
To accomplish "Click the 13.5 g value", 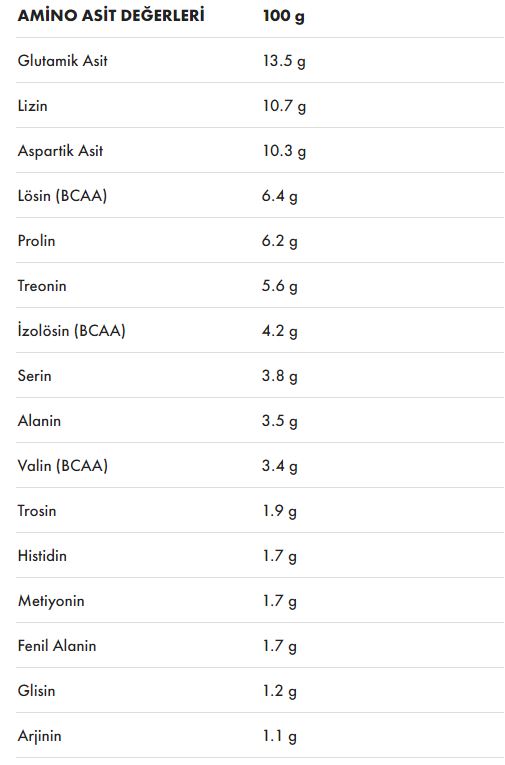I will 284,61.
